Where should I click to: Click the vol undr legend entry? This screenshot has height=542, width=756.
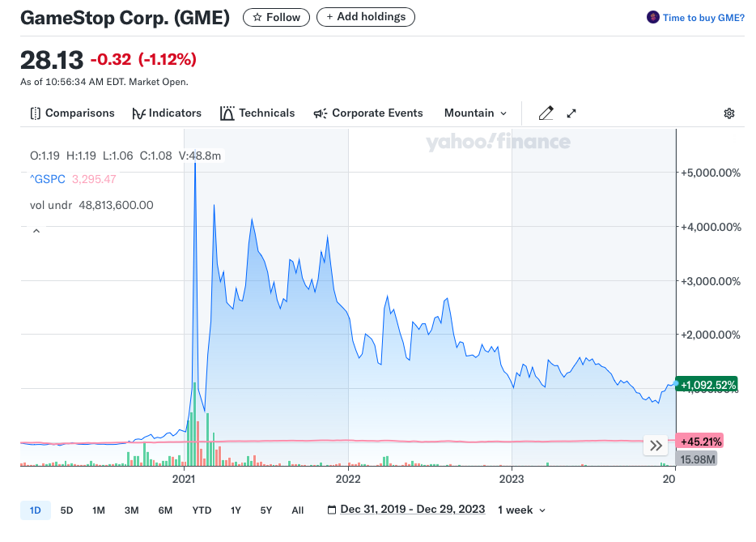(91, 205)
